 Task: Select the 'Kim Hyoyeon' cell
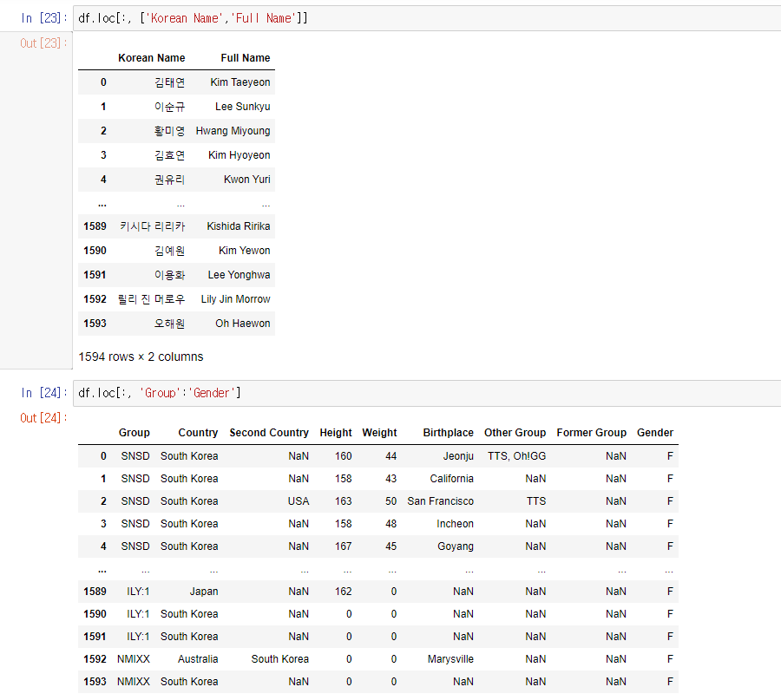click(240, 155)
